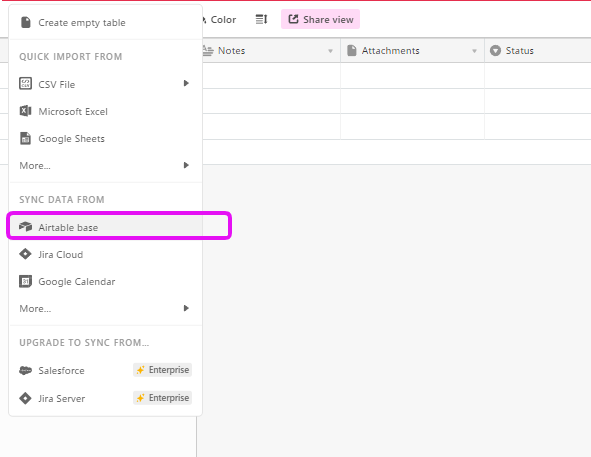591x457 pixels.
Task: Click the Jira Server diamond icon
Action: 26,398
